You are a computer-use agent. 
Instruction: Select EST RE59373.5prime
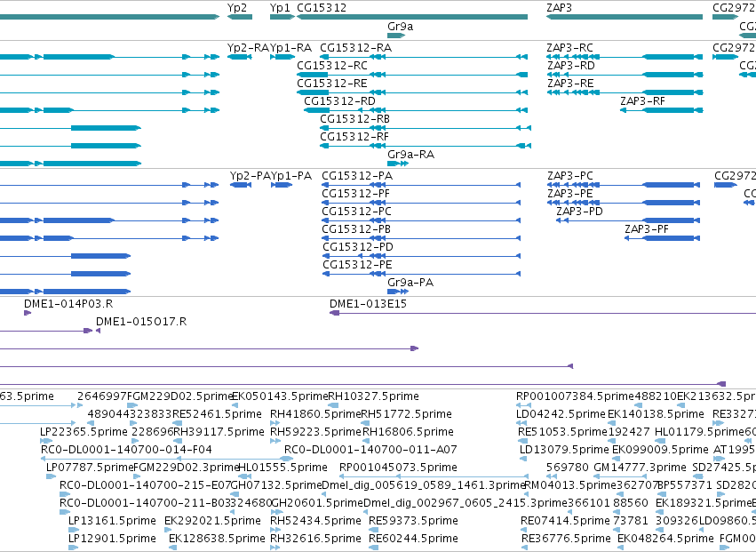coord(374,530)
